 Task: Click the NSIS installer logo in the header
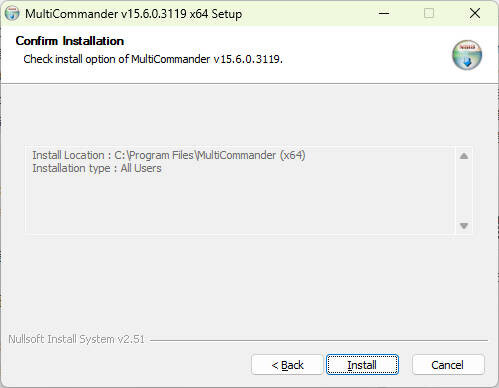467,55
